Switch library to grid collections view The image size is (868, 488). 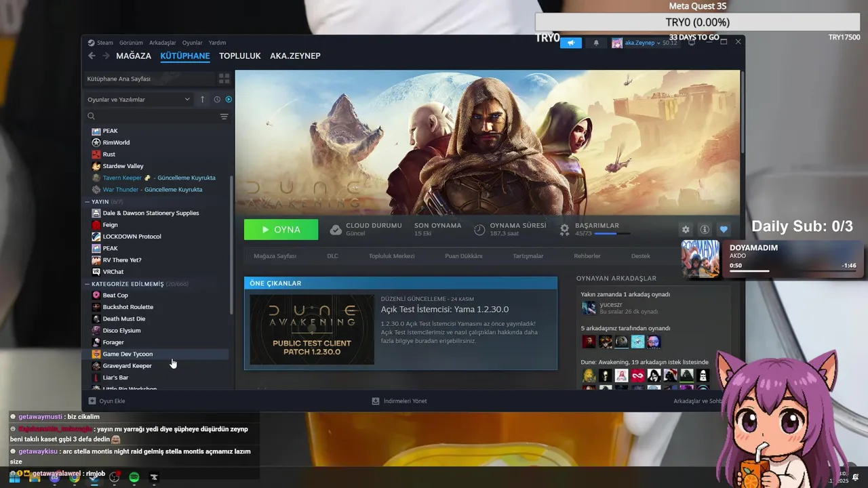click(224, 79)
